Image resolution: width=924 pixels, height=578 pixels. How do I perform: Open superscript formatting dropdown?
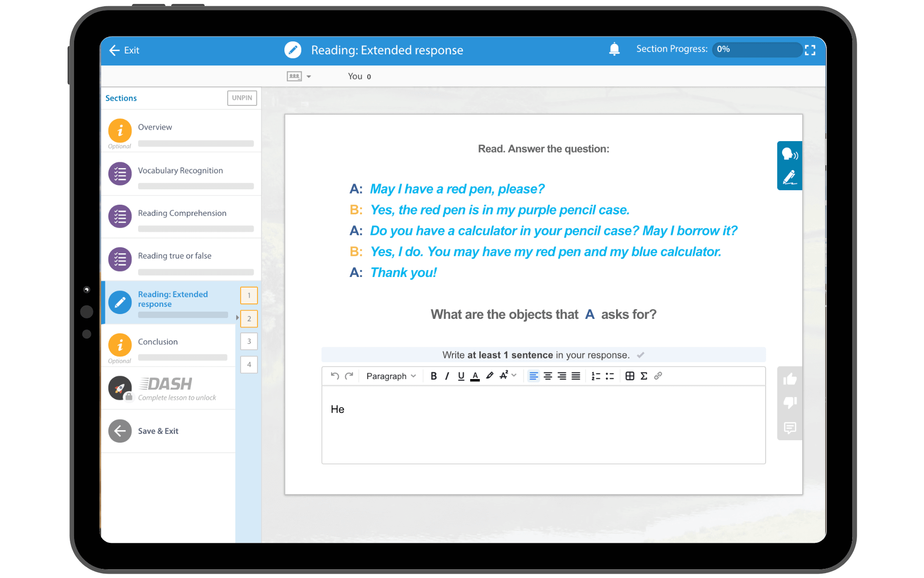point(508,375)
